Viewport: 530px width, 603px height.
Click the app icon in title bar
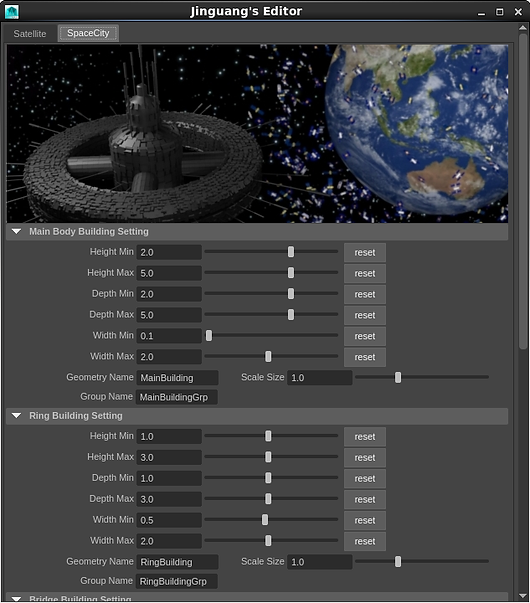pyautogui.click(x=12, y=12)
